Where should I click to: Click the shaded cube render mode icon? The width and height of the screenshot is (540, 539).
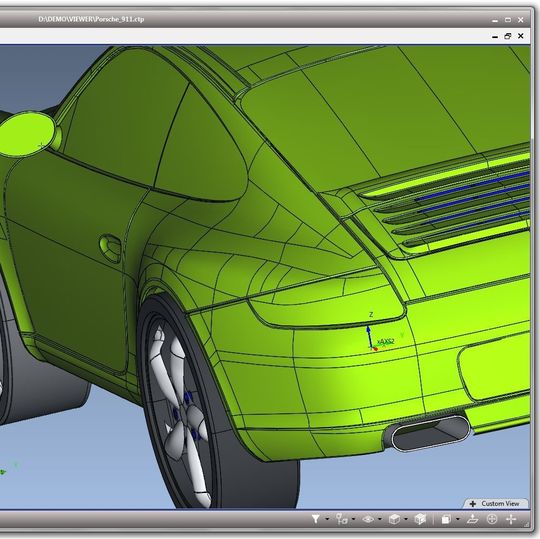click(394, 519)
